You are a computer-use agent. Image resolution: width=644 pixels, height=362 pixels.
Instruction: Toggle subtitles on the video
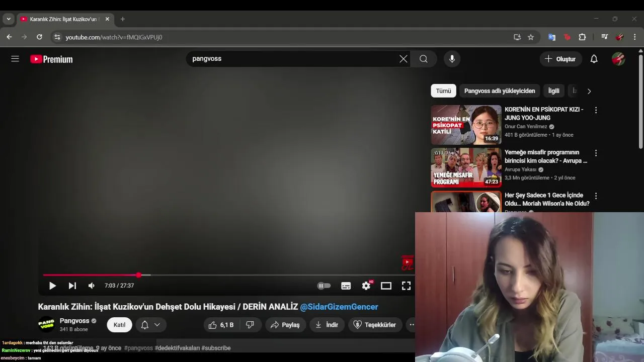click(x=346, y=286)
